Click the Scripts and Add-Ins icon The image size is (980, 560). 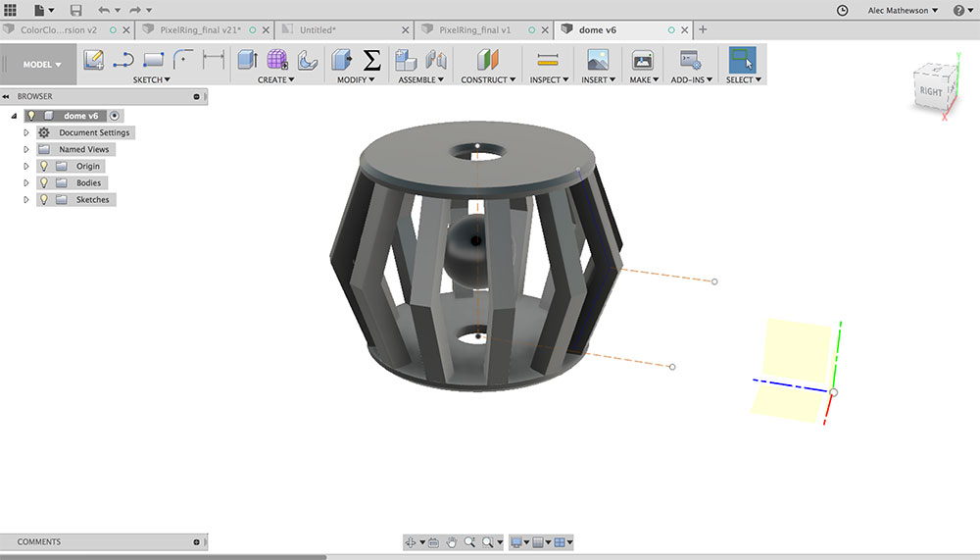(691, 60)
